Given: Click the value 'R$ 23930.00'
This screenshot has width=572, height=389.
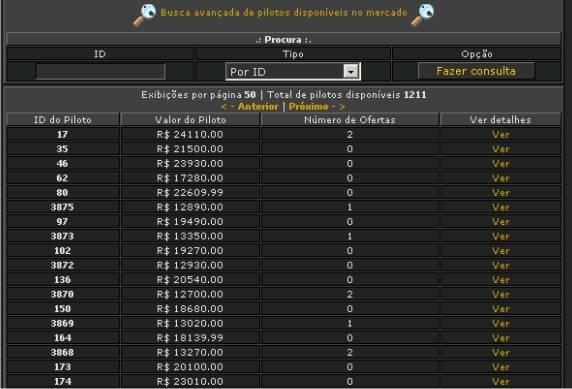Looking at the screenshot, I should 190,163.
